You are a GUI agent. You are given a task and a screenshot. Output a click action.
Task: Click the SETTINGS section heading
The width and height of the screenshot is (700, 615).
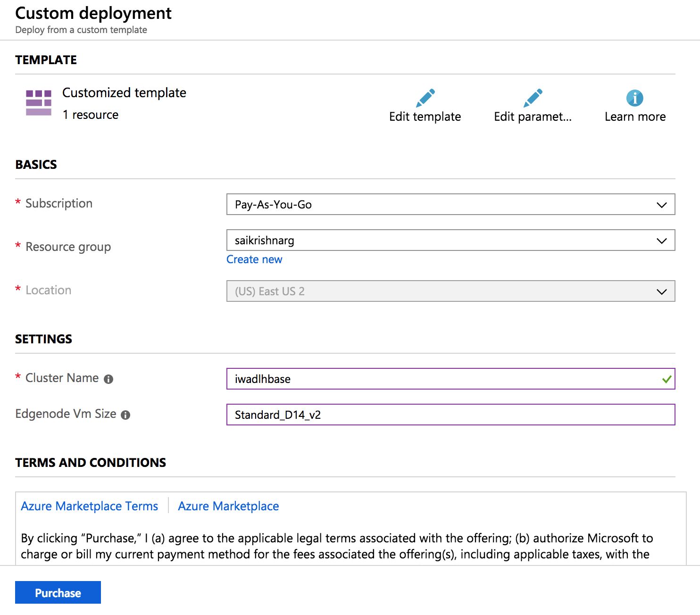[x=43, y=339]
